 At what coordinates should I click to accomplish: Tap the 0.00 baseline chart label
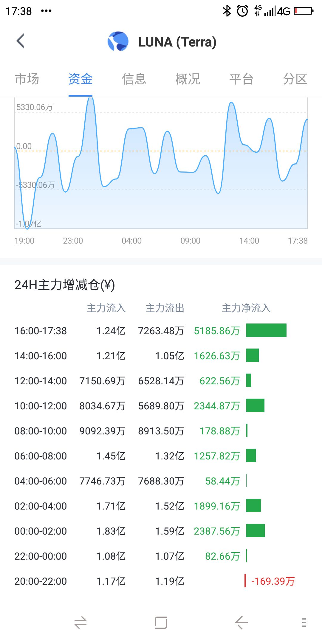[24, 146]
